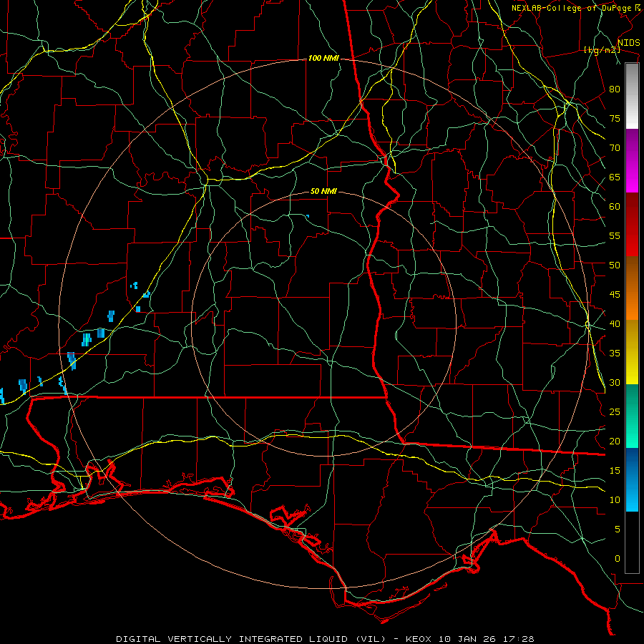This screenshot has width=644, height=644.
Task: Click the 50 NMI range ring label
Action: (323, 191)
